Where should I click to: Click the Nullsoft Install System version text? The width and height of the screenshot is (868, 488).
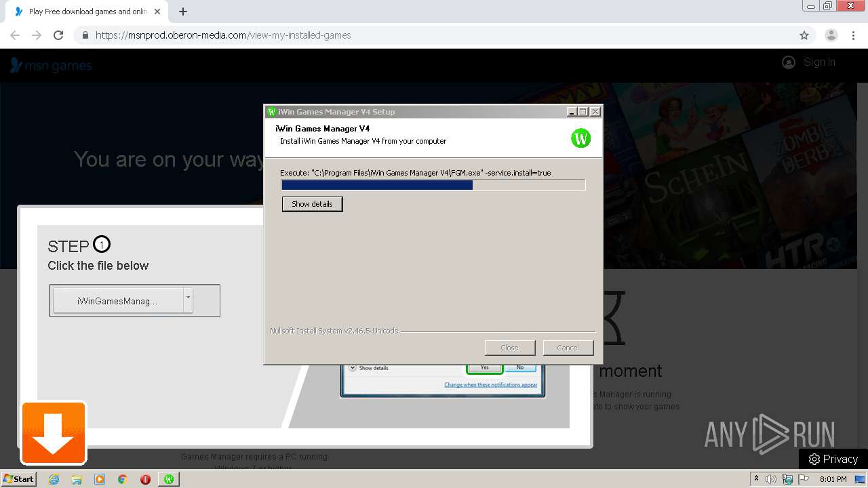tap(334, 331)
